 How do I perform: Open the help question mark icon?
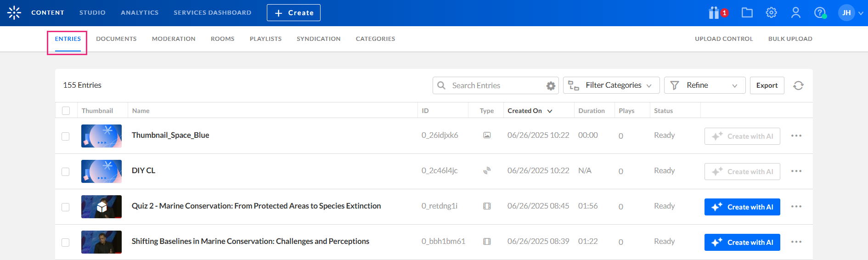click(x=820, y=13)
